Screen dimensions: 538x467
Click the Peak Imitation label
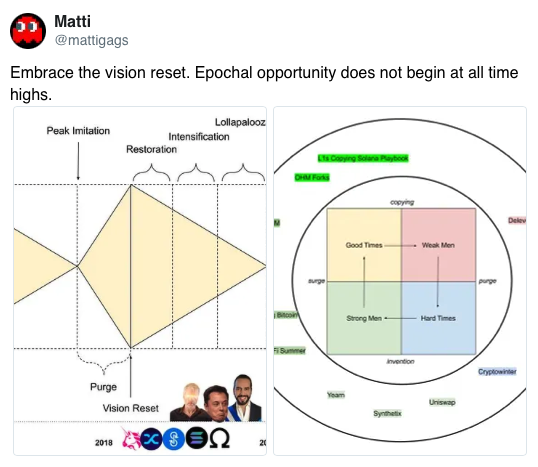tap(78, 131)
